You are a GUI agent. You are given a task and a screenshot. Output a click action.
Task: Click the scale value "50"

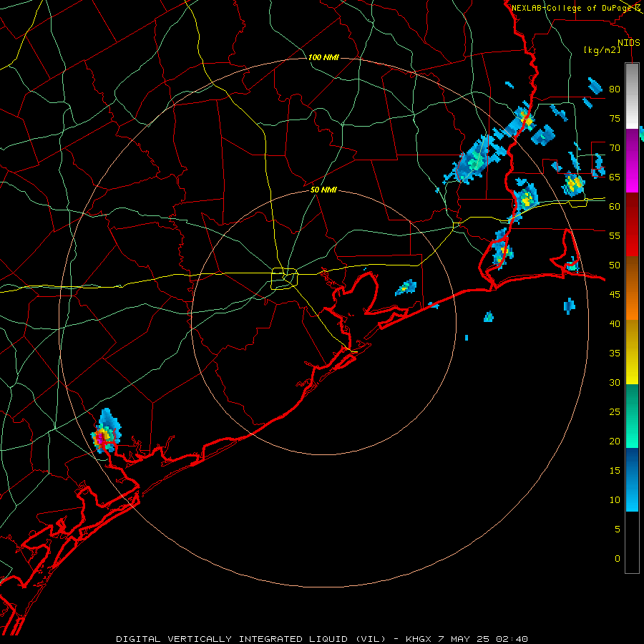[615, 265]
